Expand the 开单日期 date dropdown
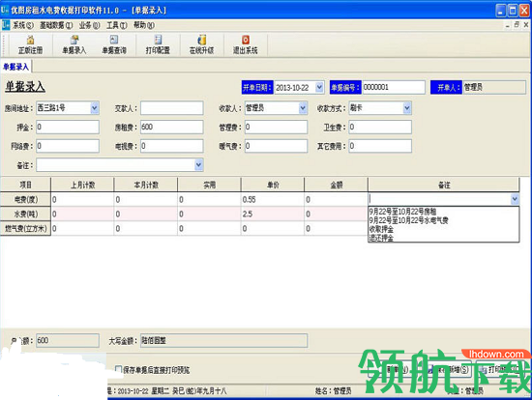 coord(319,88)
